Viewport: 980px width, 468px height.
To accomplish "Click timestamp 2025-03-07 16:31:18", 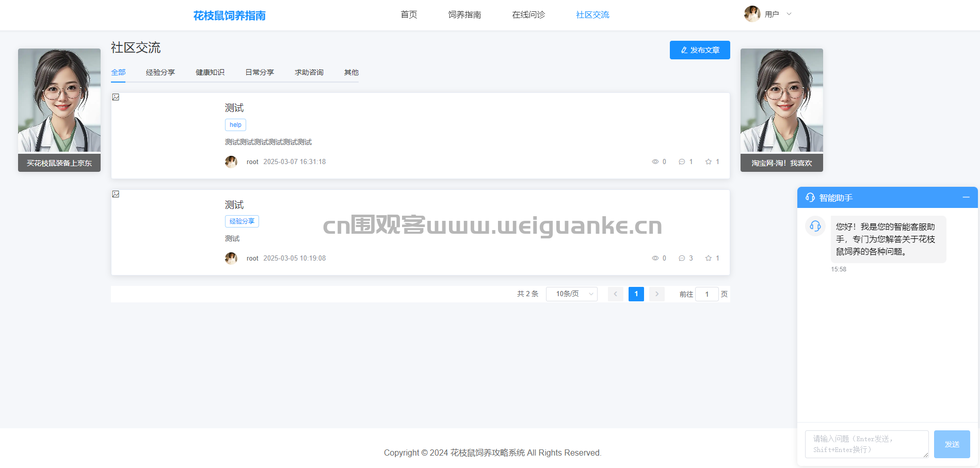I will coord(295,162).
